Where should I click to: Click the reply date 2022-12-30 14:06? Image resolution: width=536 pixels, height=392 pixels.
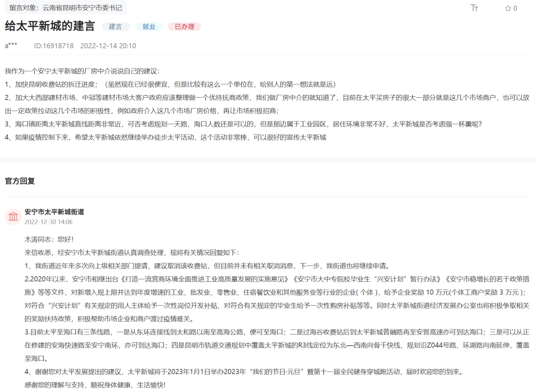pos(49,222)
